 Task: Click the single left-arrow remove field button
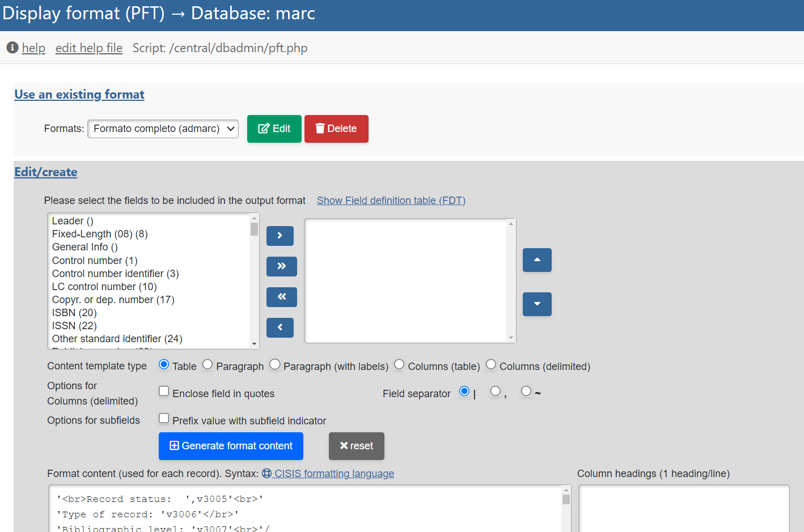pyautogui.click(x=280, y=327)
